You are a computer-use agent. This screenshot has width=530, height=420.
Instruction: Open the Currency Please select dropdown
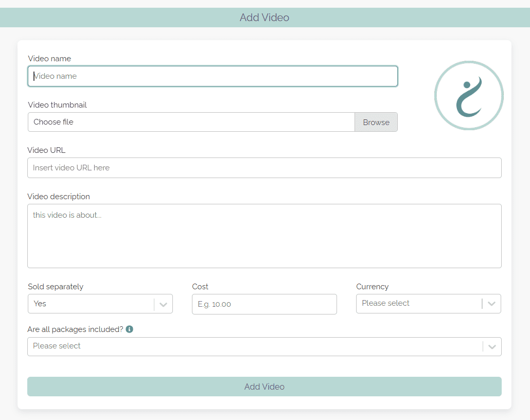click(x=419, y=304)
